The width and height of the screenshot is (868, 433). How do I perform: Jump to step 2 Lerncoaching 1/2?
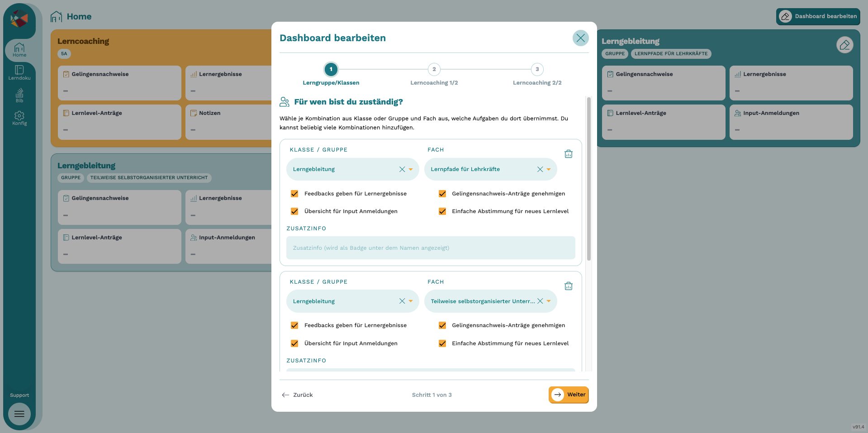point(434,69)
